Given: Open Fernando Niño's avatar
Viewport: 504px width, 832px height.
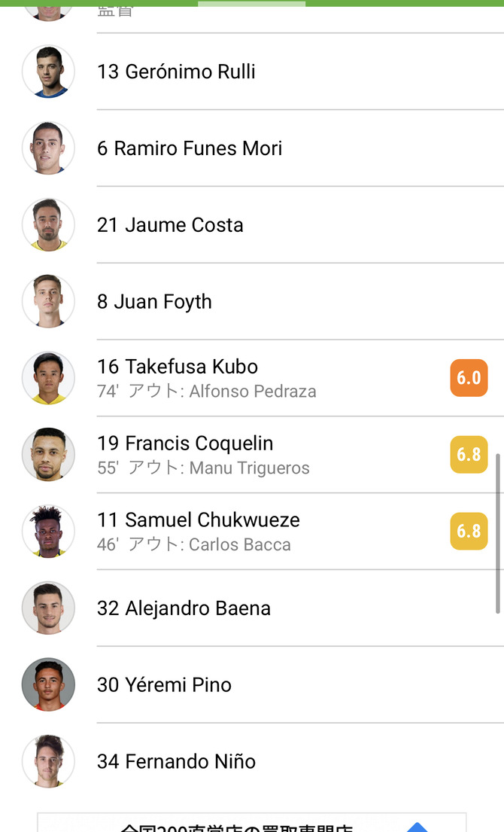Looking at the screenshot, I should coord(48,761).
